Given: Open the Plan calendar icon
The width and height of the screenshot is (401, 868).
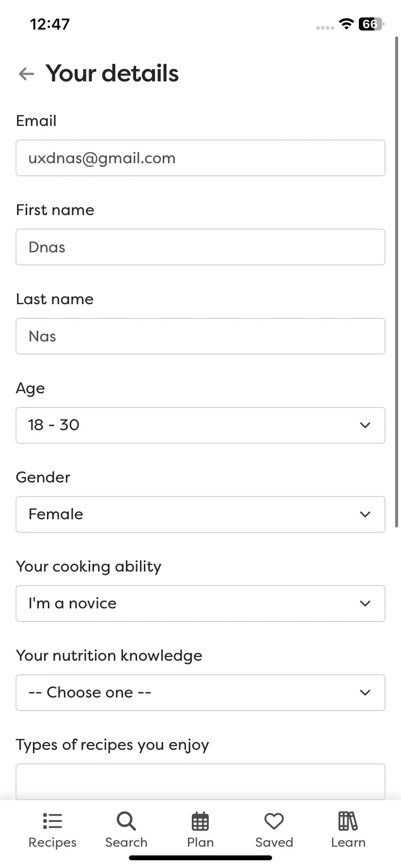Looking at the screenshot, I should [200, 821].
